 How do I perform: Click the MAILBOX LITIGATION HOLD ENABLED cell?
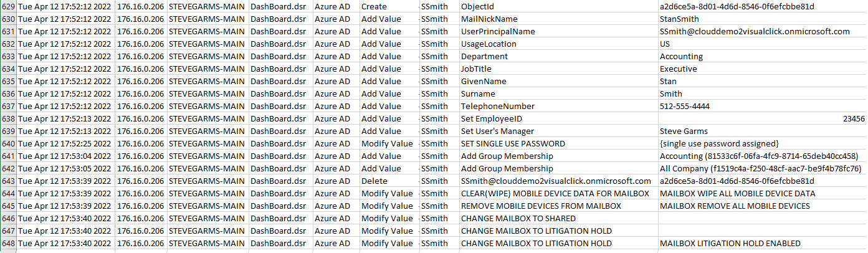730,243
